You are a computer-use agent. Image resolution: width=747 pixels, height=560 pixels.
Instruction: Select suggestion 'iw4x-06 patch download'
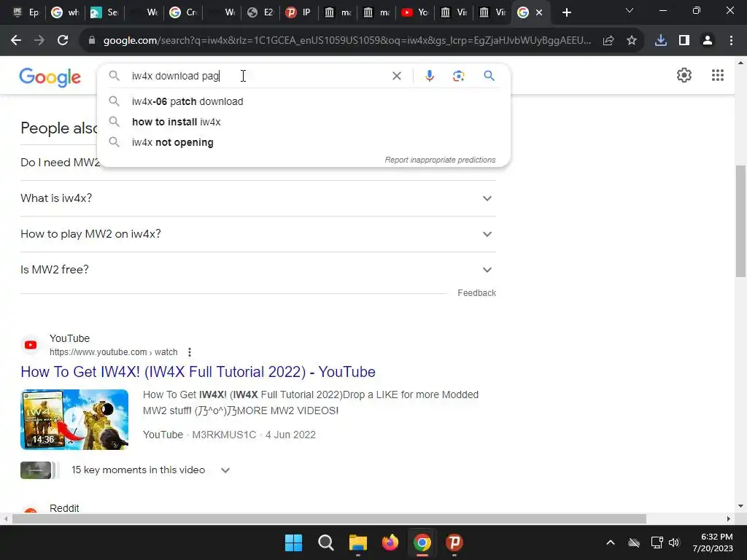(303, 101)
